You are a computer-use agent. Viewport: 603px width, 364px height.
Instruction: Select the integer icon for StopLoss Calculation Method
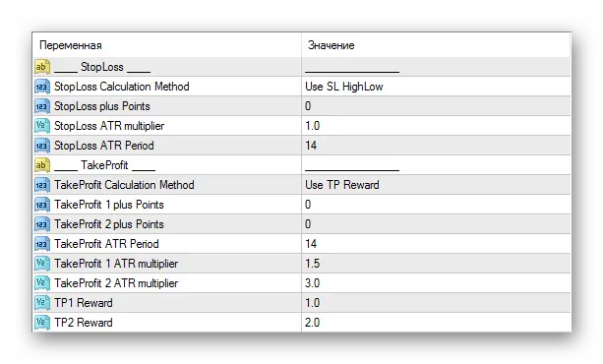[x=42, y=87]
